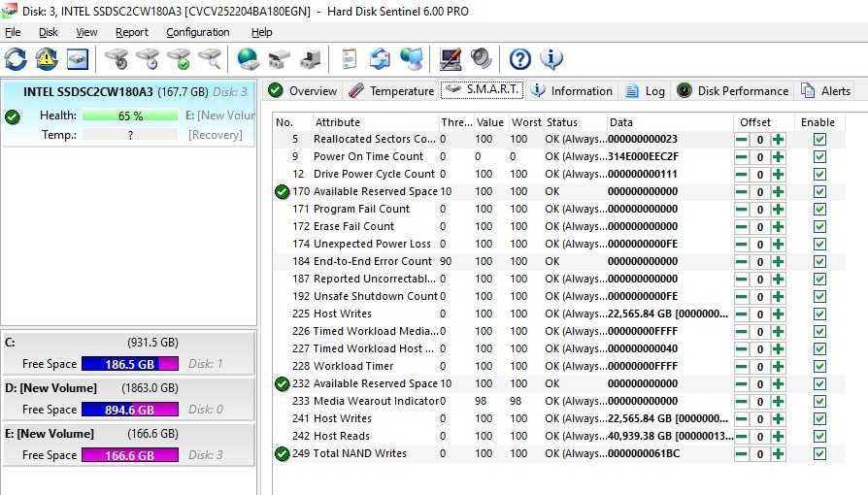Uncheck Enable for Reallocated Sectors Count
This screenshot has height=495, width=868.
819,140
